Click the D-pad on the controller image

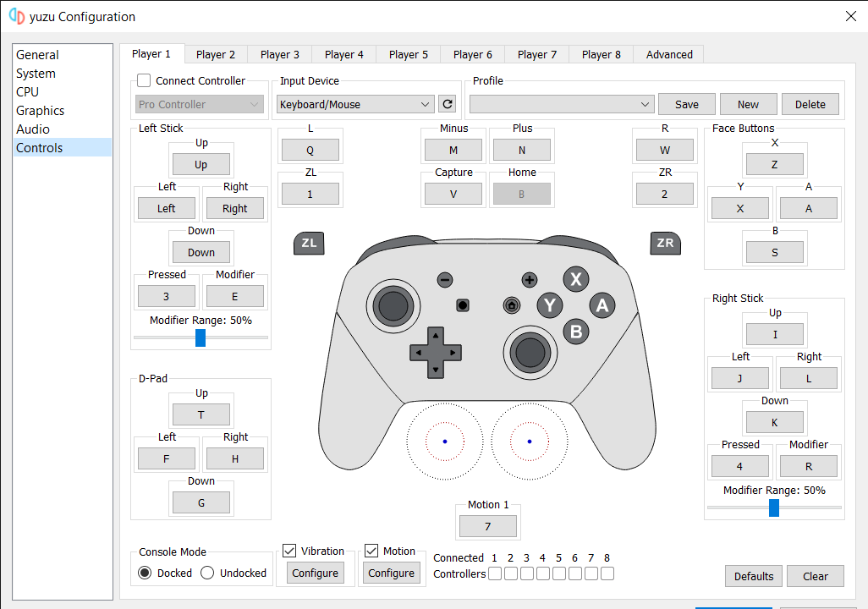(x=436, y=353)
